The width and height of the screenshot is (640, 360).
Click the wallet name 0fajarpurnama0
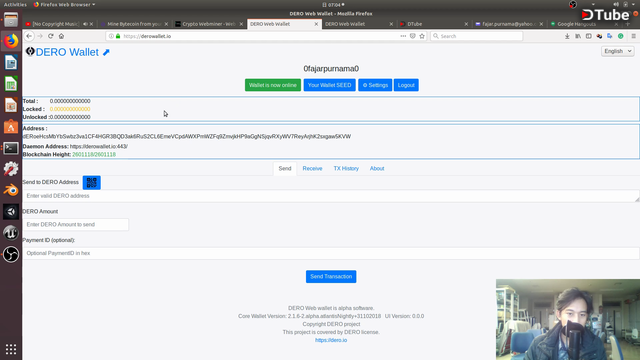331,69
